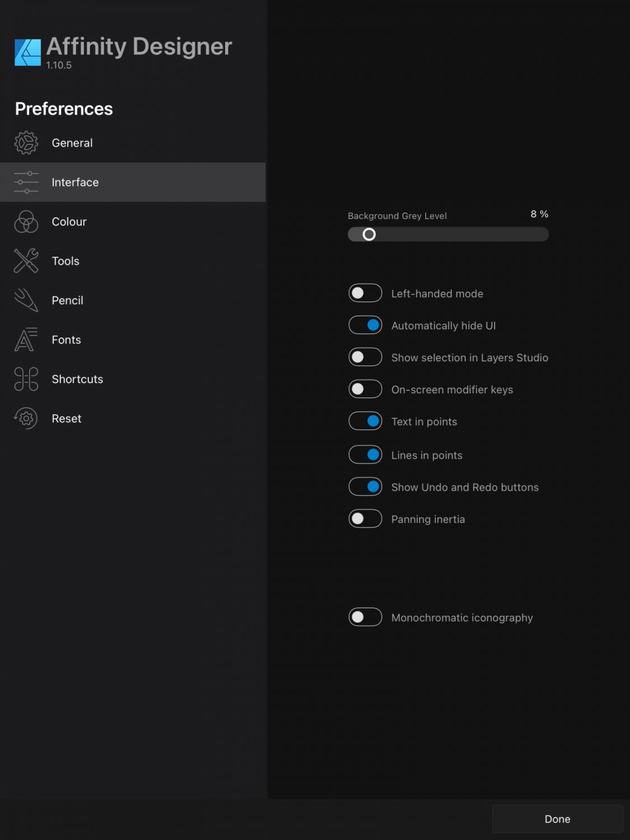Adjust the Background Grey Level slider

(x=370, y=234)
